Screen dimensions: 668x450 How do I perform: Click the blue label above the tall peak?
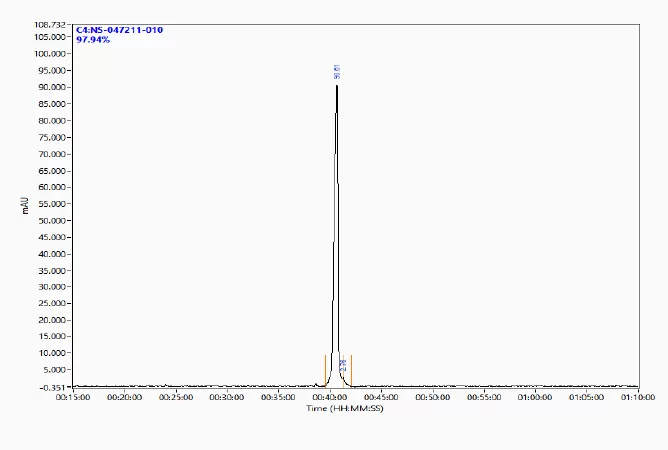[x=337, y=72]
